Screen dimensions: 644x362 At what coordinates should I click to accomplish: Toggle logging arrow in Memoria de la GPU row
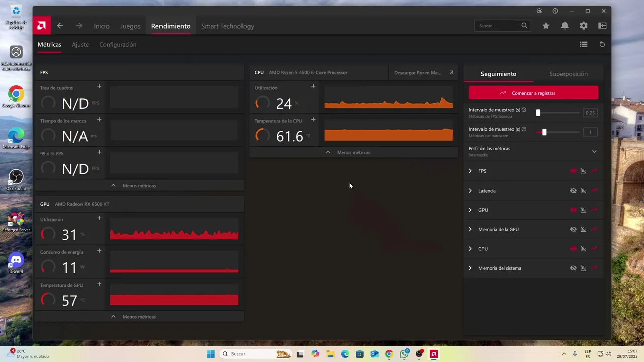[594, 229]
